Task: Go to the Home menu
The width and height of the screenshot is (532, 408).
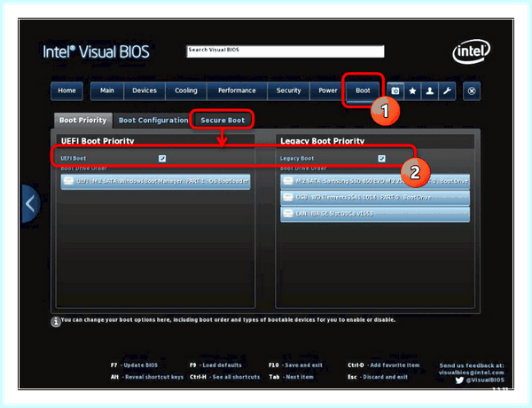Action: click(x=66, y=91)
